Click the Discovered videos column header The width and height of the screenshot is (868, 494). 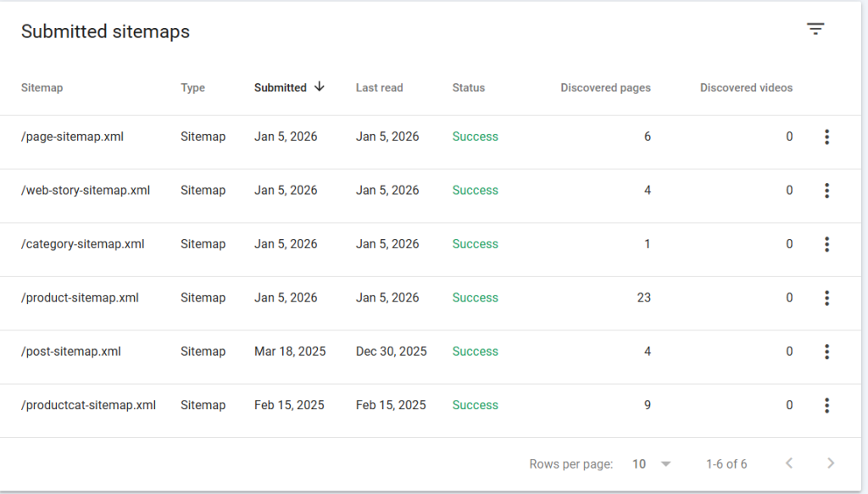[x=746, y=87]
